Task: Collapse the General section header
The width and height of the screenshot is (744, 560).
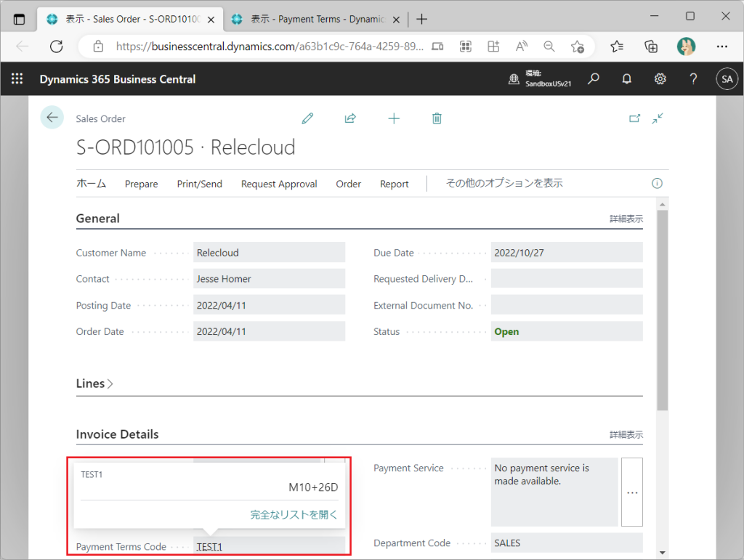Action: (98, 219)
